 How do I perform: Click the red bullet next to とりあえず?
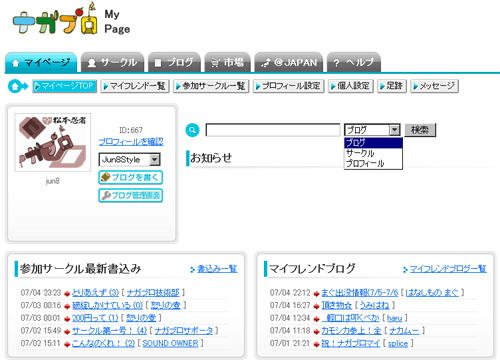tap(67, 294)
